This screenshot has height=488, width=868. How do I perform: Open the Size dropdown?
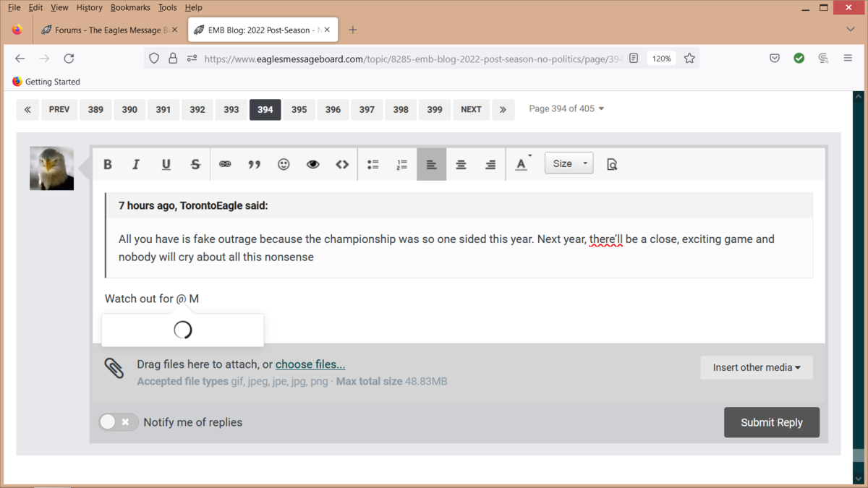point(569,163)
